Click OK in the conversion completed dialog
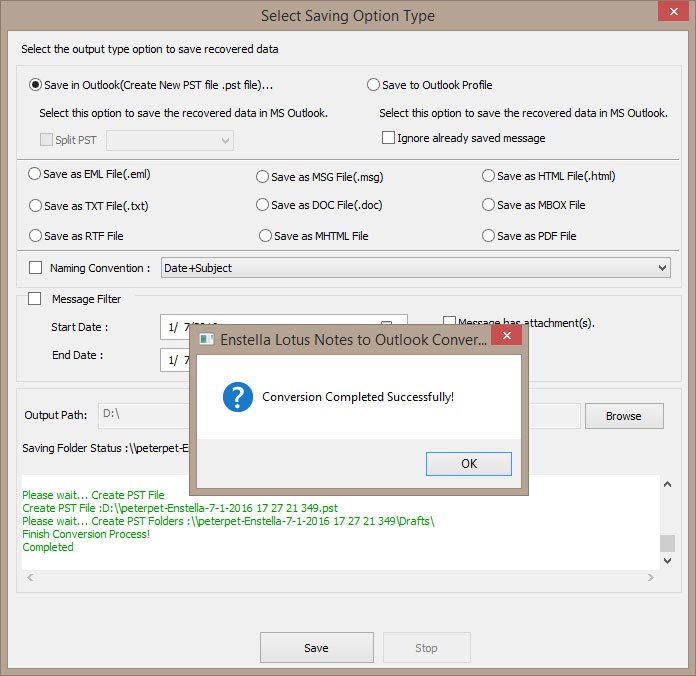696x676 pixels. tap(468, 464)
